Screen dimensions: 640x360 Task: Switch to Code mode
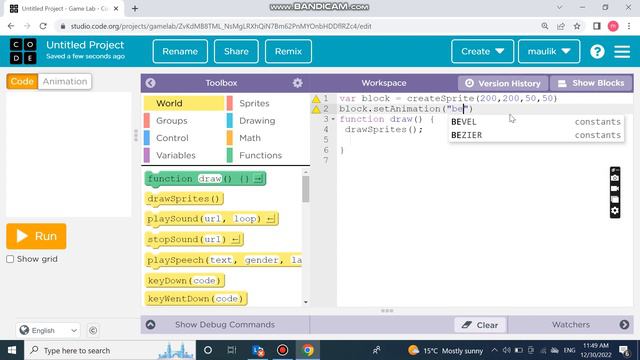click(x=22, y=81)
